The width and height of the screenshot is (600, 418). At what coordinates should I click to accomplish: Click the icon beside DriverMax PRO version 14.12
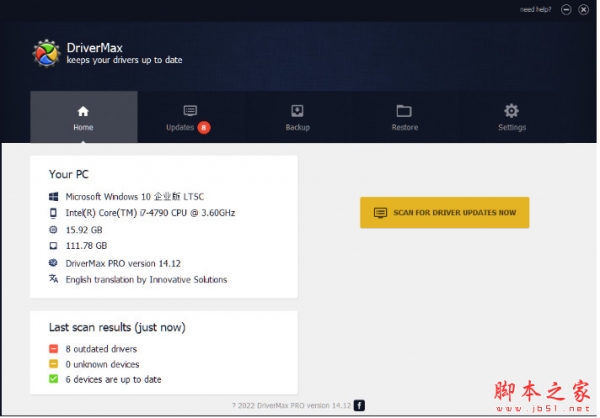53,263
